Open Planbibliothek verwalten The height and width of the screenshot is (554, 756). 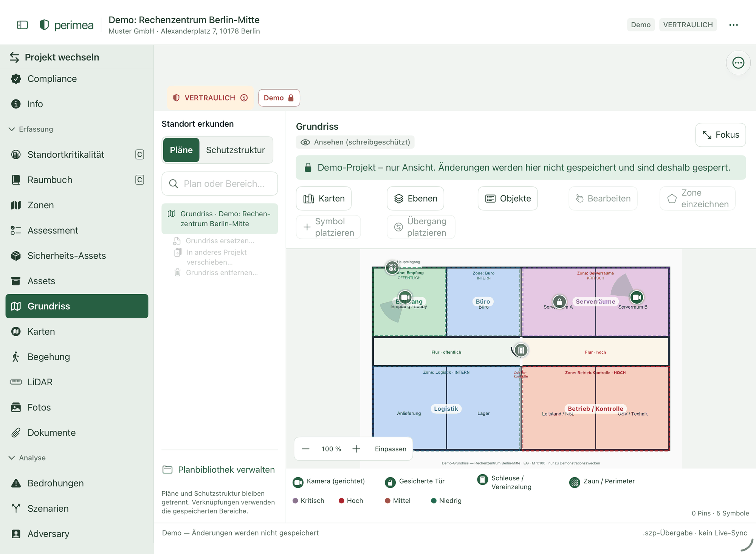point(218,470)
